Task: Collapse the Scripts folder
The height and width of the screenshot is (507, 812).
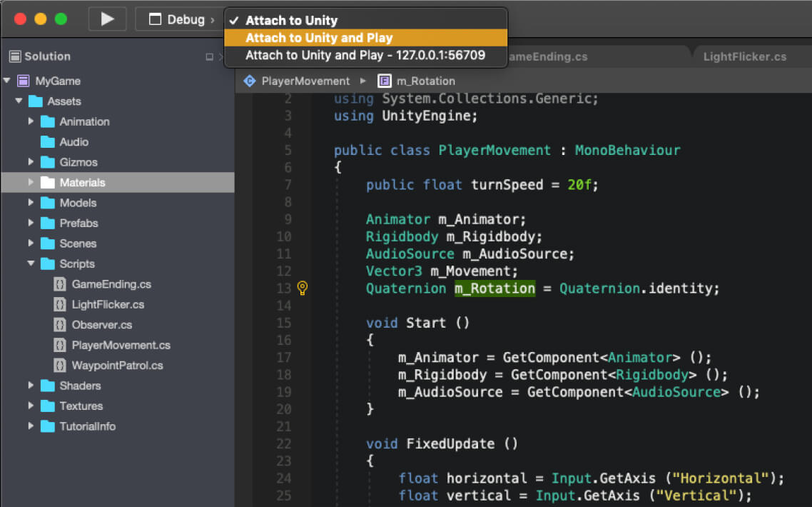Action: pyautogui.click(x=31, y=263)
